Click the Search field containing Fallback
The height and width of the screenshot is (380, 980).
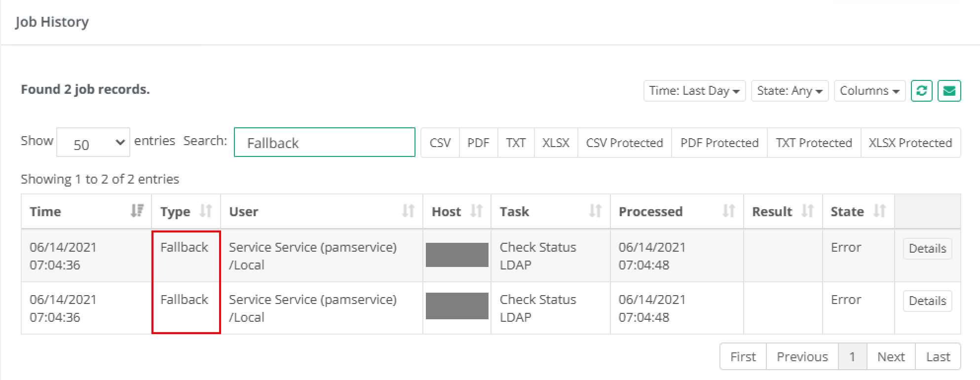[x=325, y=142]
